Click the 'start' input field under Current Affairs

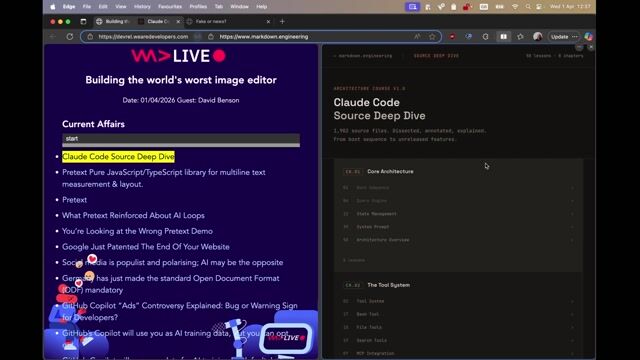pos(181,139)
